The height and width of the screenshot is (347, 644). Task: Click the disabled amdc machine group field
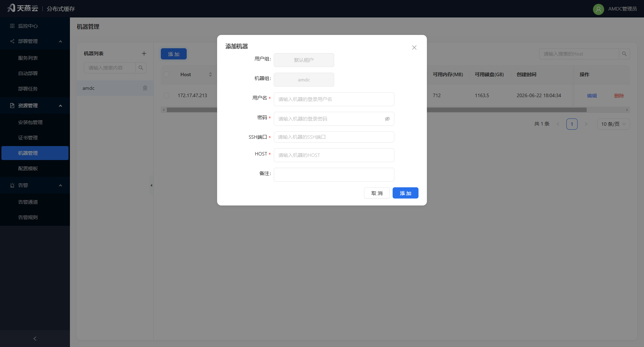click(304, 80)
